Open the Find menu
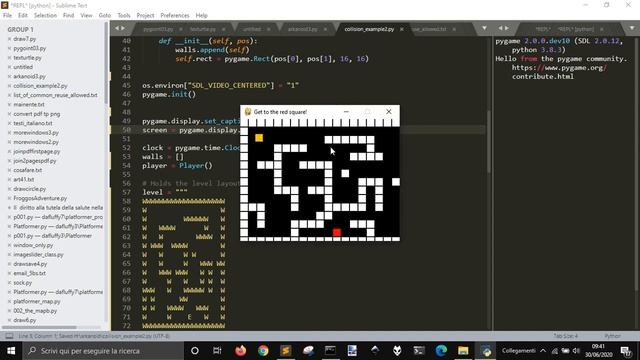The image size is (640, 360). tap(68, 15)
